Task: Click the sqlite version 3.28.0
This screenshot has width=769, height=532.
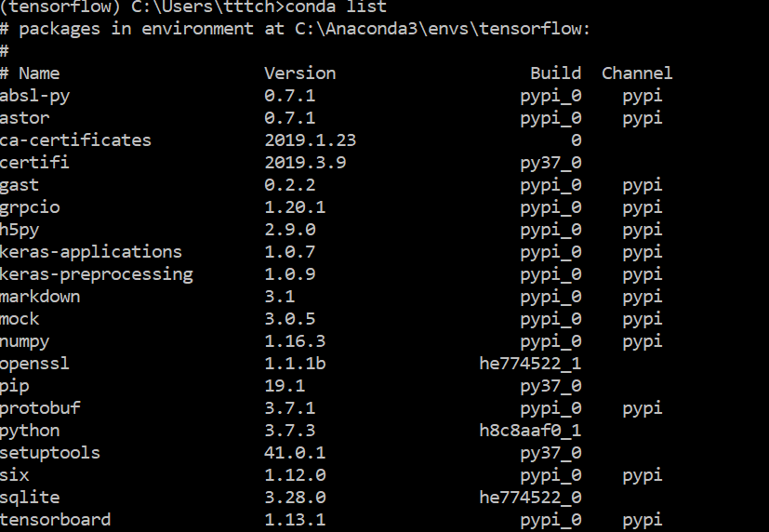Action: pyautogui.click(x=295, y=498)
